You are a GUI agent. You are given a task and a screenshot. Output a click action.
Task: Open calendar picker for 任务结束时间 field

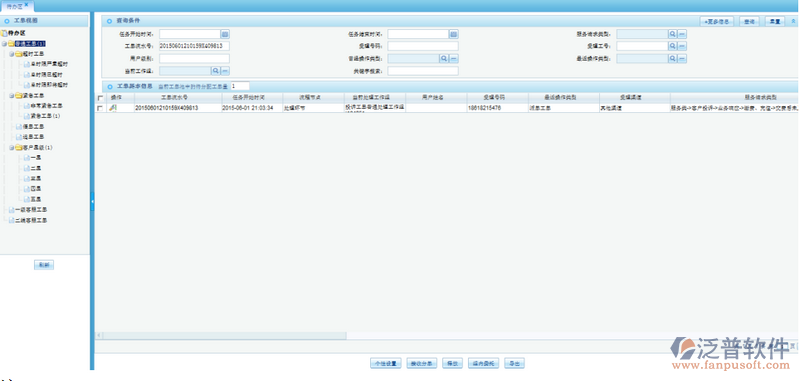pos(454,34)
